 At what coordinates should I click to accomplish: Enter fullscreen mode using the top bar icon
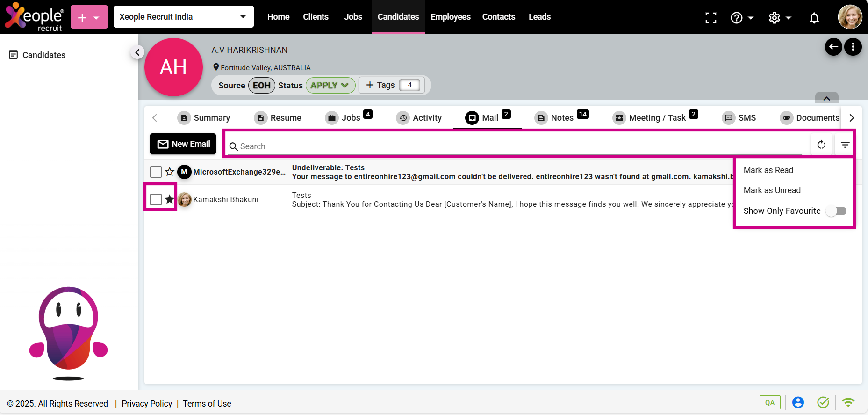coord(710,18)
